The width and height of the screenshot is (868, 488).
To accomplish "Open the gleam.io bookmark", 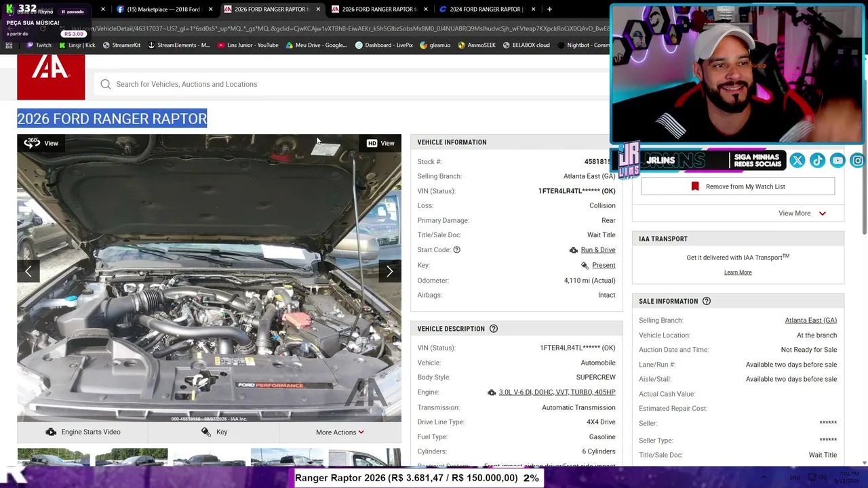I will click(x=435, y=45).
